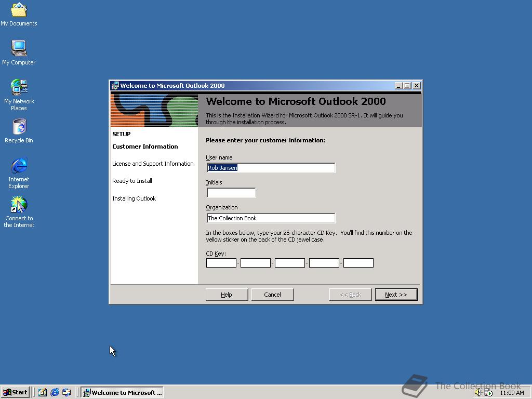Focus the User name field

point(271,168)
